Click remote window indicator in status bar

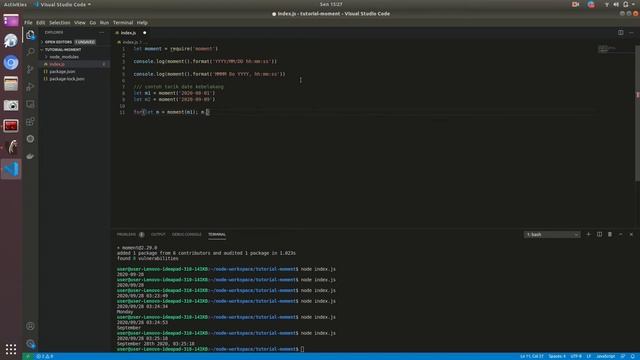(x=28, y=356)
